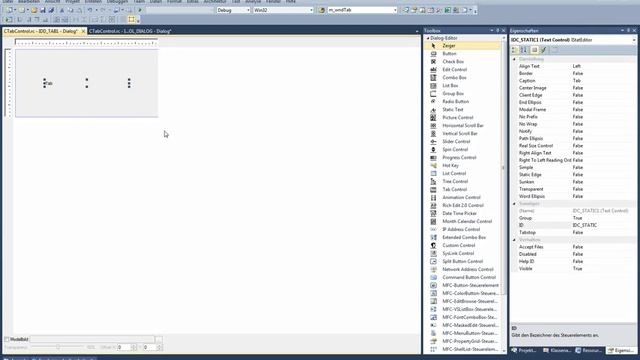Sort properties alphabetically
Viewport: 640px width, 360px height.
point(524,50)
